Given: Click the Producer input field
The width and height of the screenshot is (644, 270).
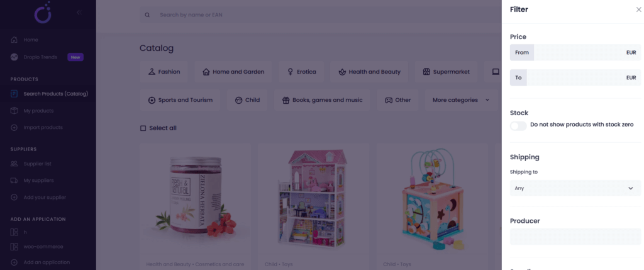Looking at the screenshot, I should [x=575, y=237].
